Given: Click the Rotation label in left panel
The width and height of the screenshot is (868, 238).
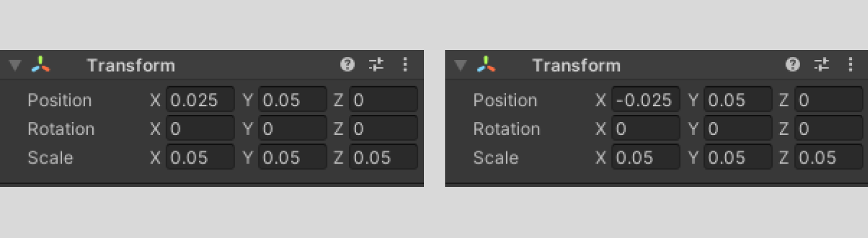Looking at the screenshot, I should [x=61, y=129].
